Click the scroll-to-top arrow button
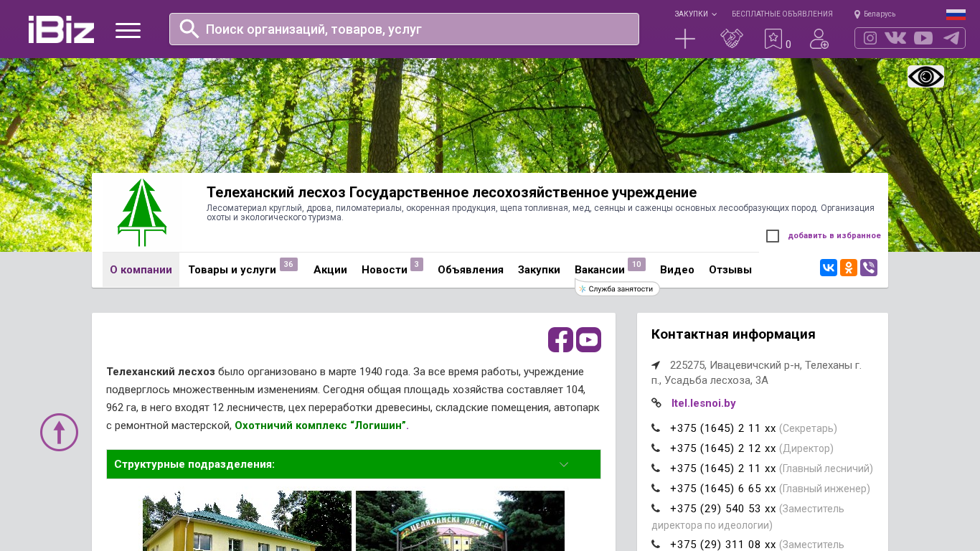This screenshot has height=551, width=980. (x=59, y=432)
